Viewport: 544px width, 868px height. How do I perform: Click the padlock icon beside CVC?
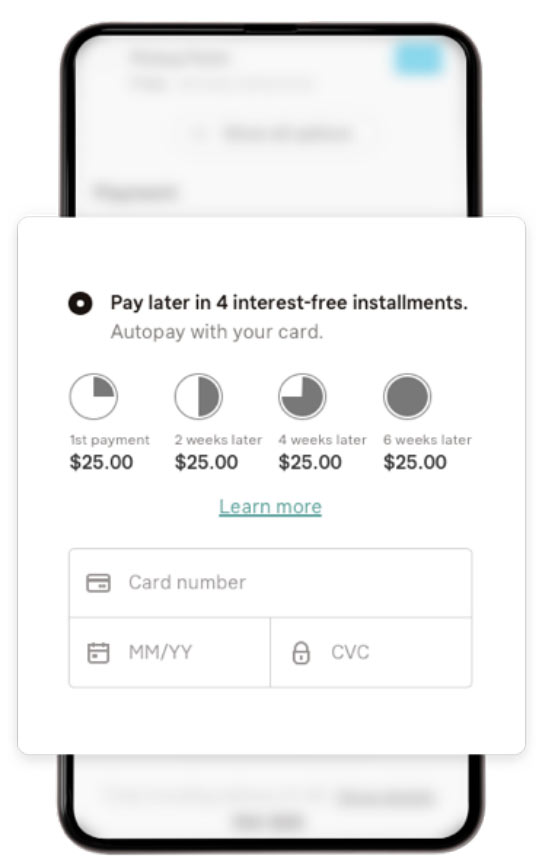click(x=301, y=653)
